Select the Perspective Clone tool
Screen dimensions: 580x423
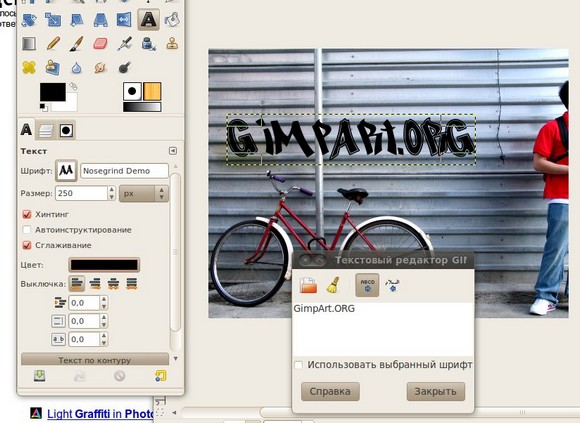click(x=53, y=68)
